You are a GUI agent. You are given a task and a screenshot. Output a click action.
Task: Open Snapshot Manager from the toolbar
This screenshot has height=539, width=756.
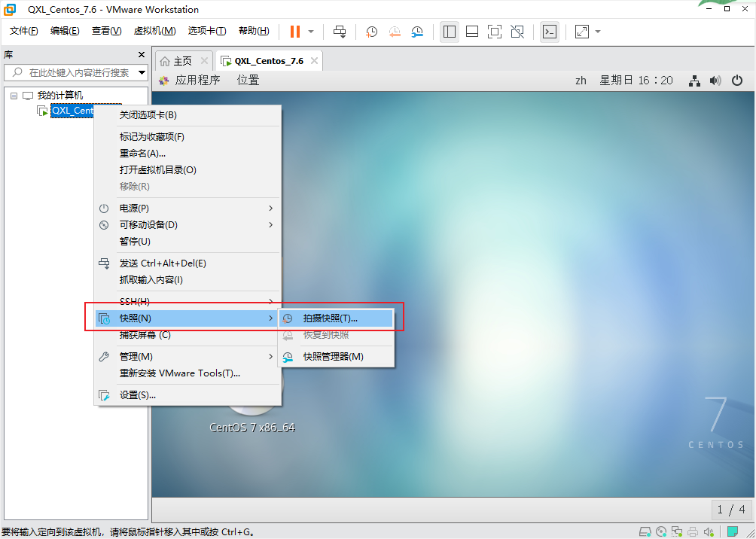point(417,32)
